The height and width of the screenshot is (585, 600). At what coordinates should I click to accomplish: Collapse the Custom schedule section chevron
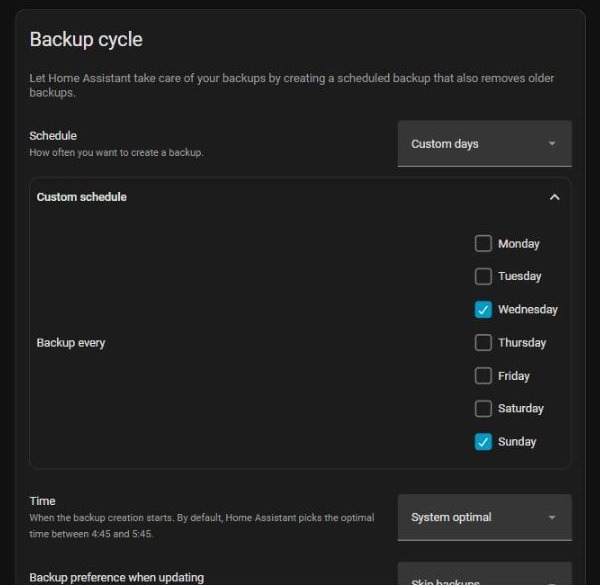(554, 197)
